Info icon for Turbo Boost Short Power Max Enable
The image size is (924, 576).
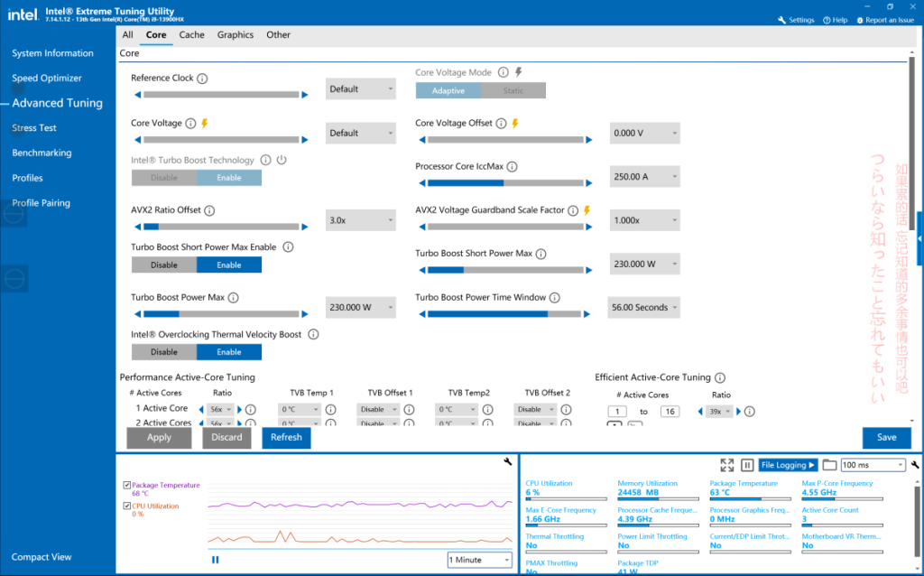coord(288,247)
